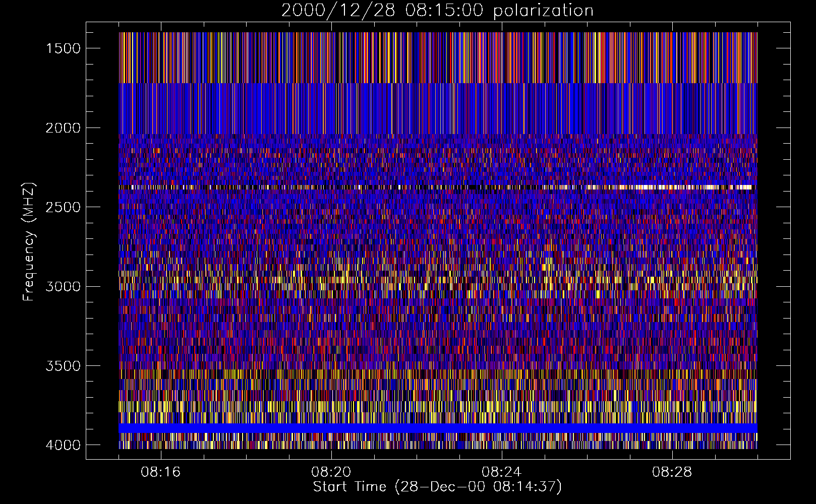Click the plot title '2000/12/28 08:15:00 polarization'
816x504 pixels.
coord(437,10)
